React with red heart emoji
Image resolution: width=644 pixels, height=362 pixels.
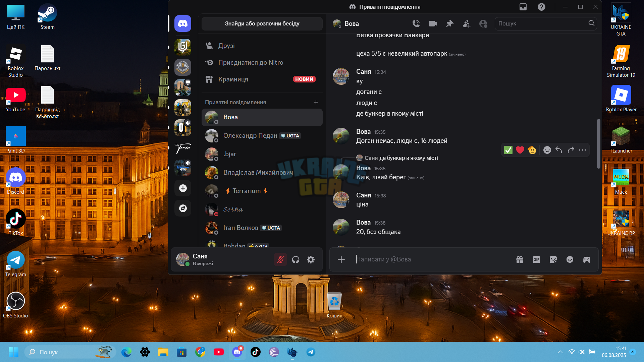pos(520,150)
